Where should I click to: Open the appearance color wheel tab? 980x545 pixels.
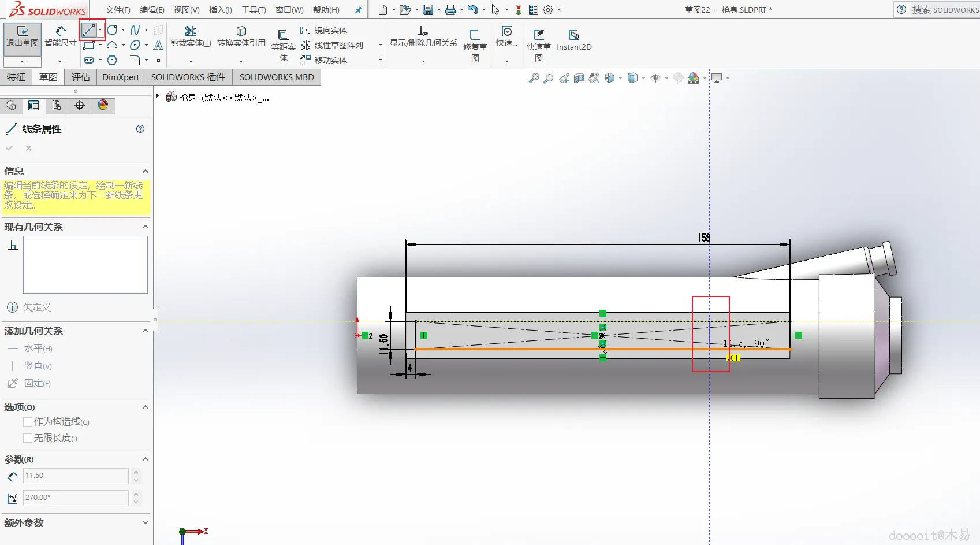103,105
